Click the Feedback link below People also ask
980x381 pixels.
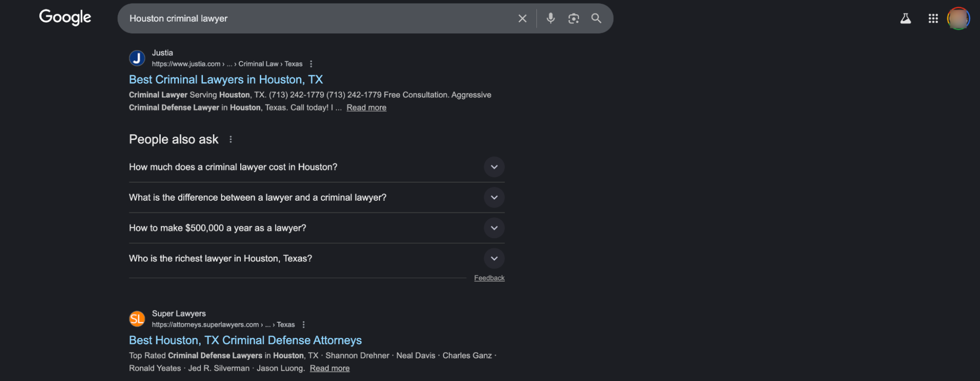pos(489,278)
